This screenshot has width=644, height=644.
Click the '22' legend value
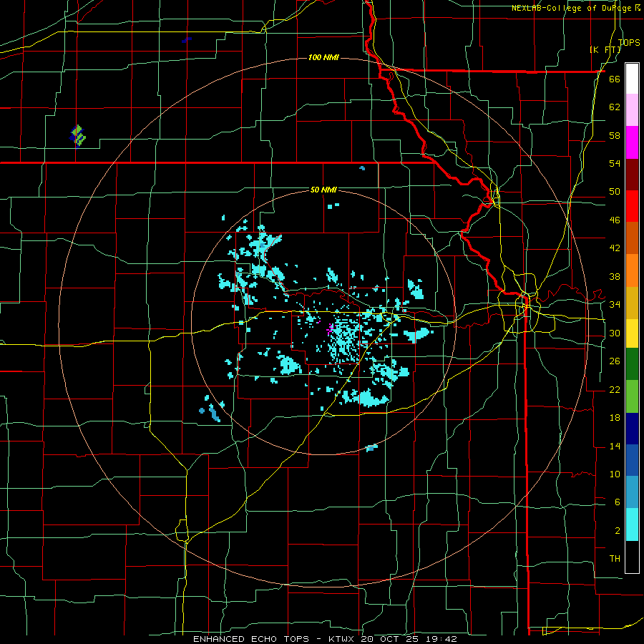click(x=615, y=389)
